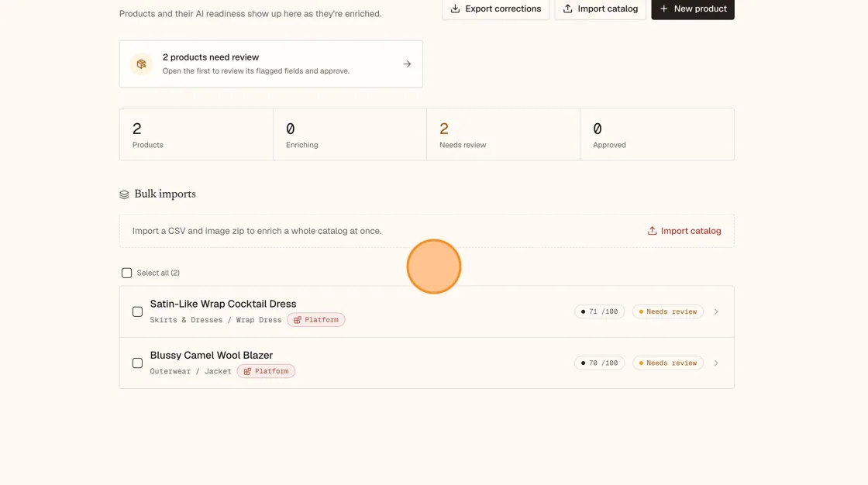The image size is (868, 485).
Task: Click the Export corrections button
Action: click(x=495, y=9)
